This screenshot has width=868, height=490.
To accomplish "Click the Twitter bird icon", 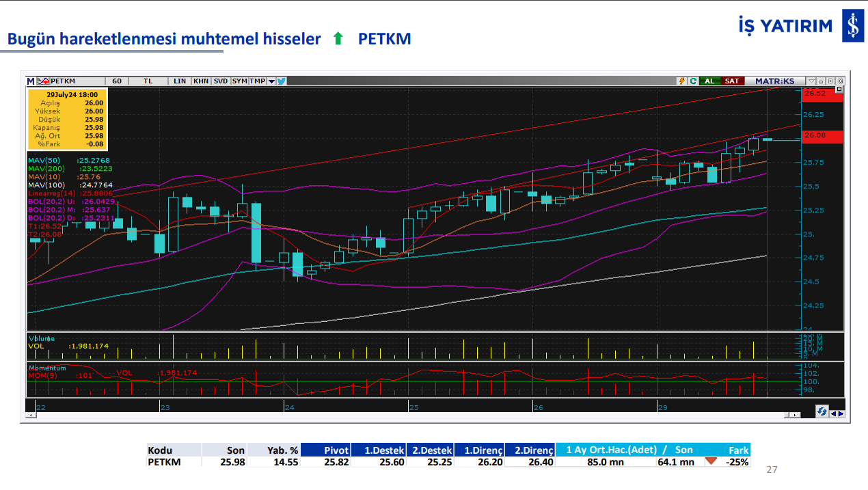I will [x=282, y=81].
